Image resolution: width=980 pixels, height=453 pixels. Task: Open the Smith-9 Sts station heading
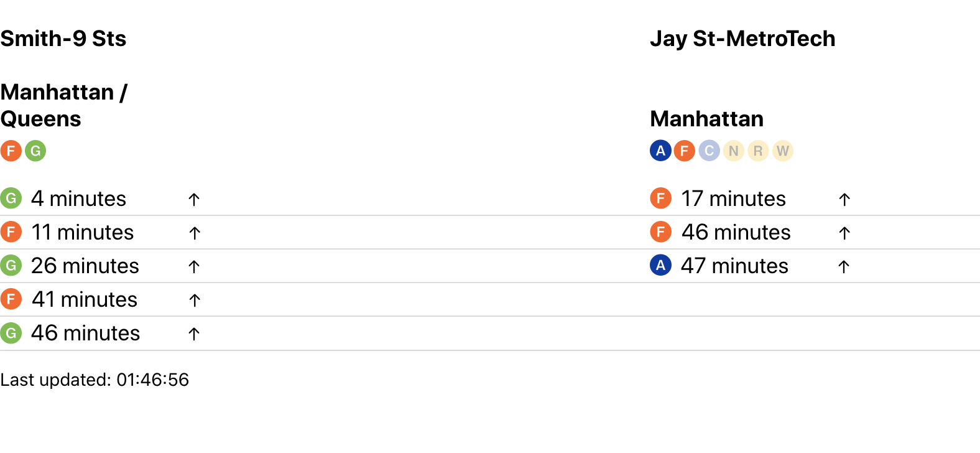63,39
